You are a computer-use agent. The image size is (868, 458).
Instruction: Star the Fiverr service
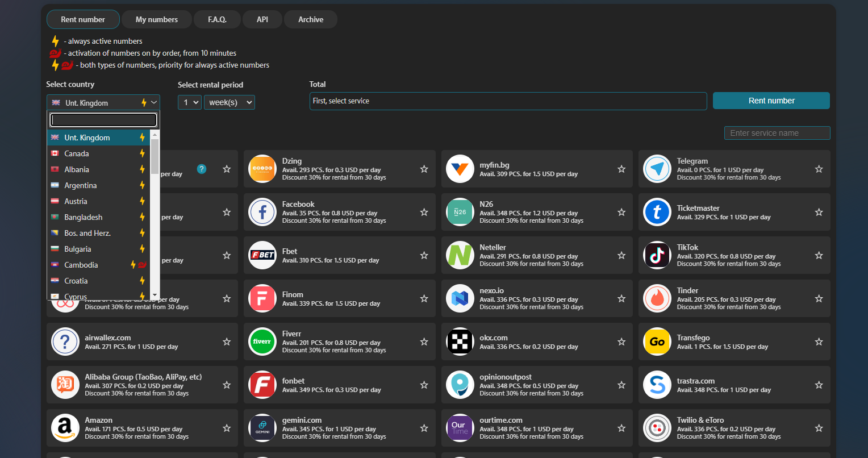click(x=424, y=342)
